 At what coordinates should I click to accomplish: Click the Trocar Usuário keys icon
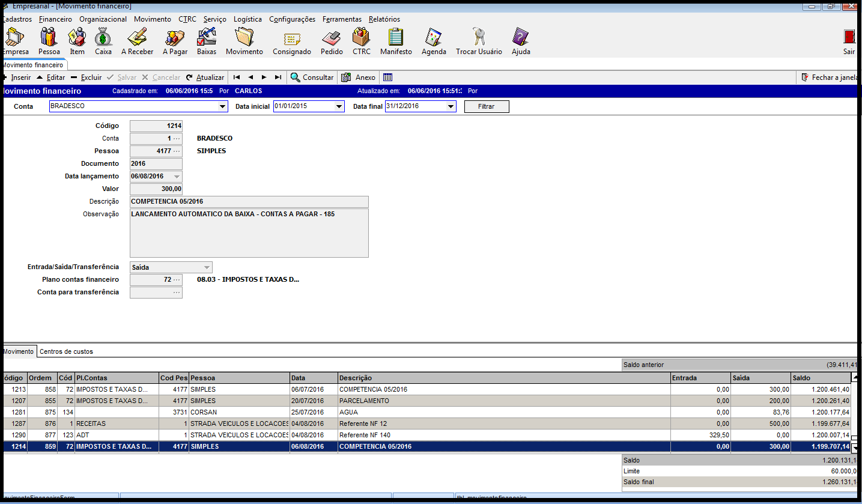(479, 37)
